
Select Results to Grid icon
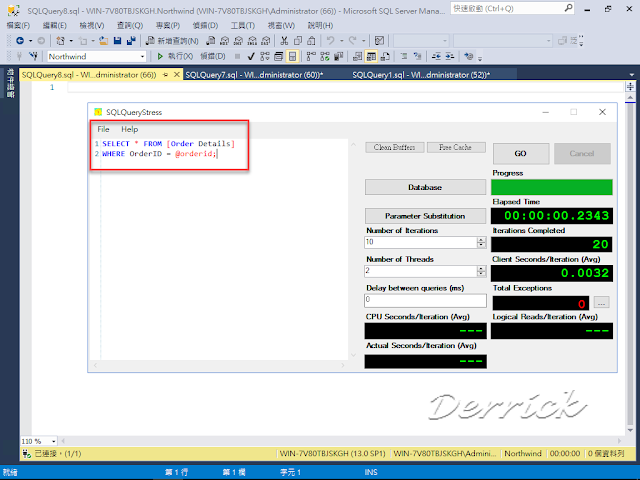click(371, 56)
